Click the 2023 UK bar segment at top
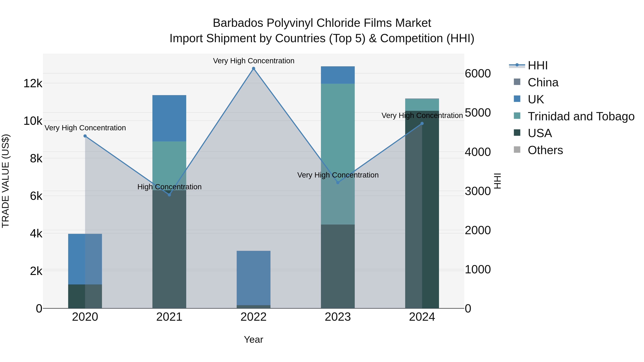Screen dimensions: 644x362 point(338,75)
